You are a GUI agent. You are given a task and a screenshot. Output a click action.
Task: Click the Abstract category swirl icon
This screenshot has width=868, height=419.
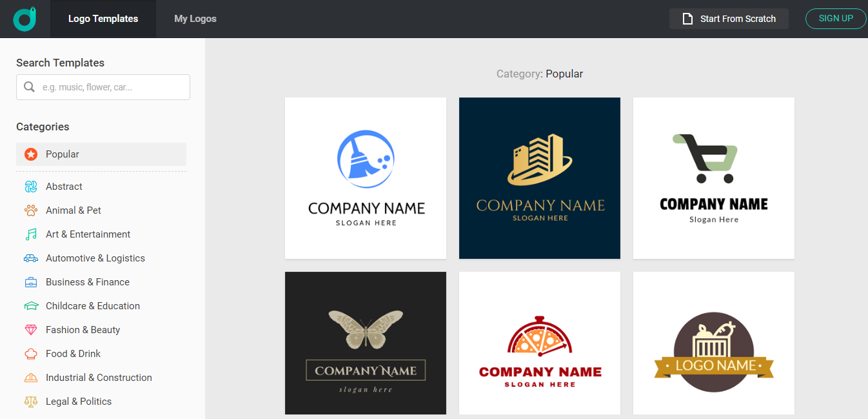click(31, 187)
